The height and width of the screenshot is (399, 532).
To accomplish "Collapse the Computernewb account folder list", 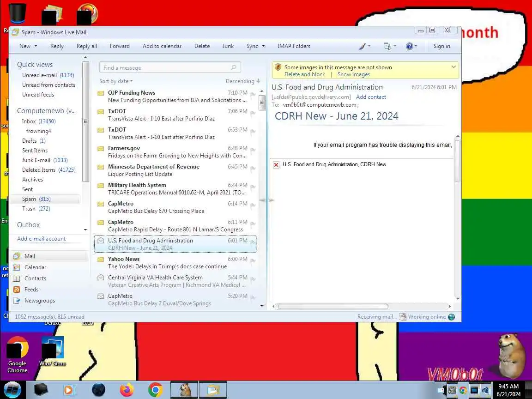I will [x=46, y=111].
